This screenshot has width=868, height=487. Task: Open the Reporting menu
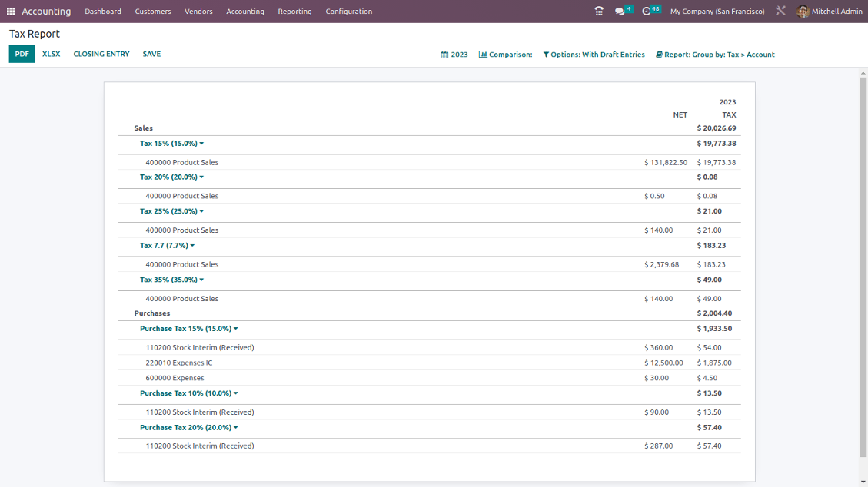[294, 11]
